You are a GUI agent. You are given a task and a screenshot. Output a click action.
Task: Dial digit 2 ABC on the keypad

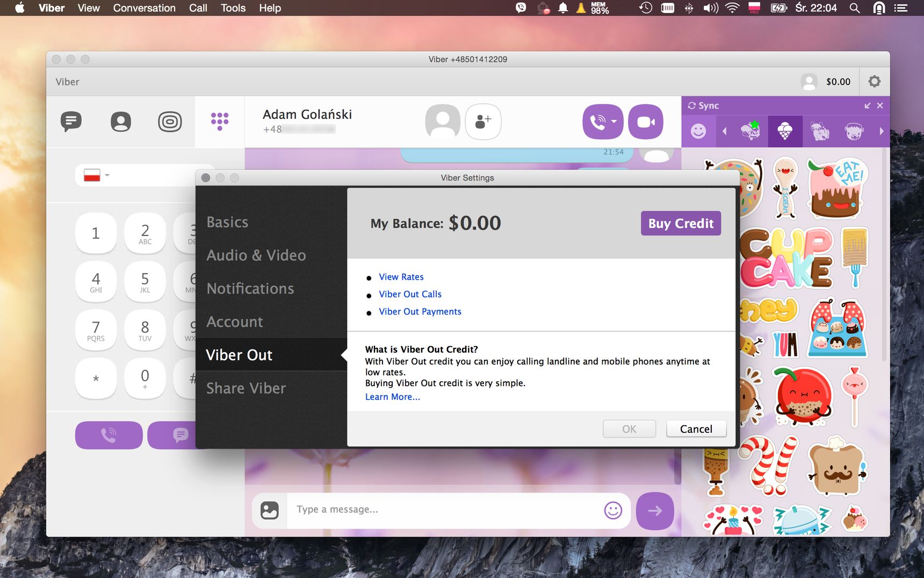coord(145,233)
